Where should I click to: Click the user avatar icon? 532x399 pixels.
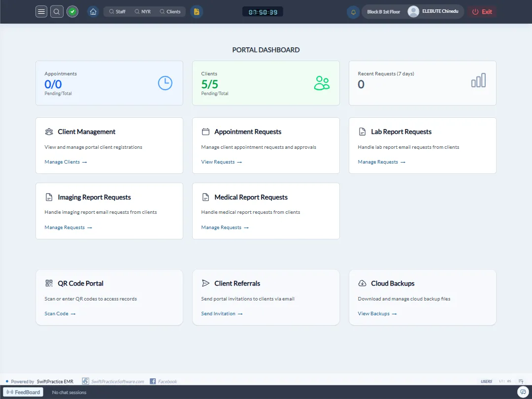(413, 11)
